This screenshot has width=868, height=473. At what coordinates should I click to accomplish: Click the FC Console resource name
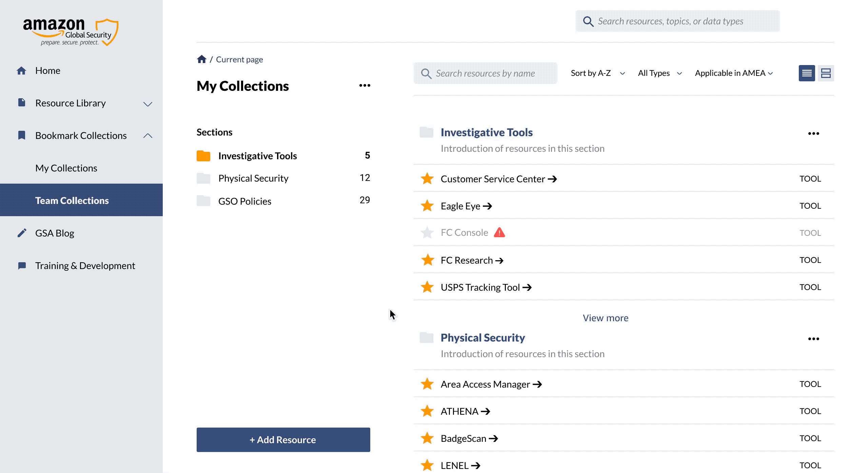point(464,232)
